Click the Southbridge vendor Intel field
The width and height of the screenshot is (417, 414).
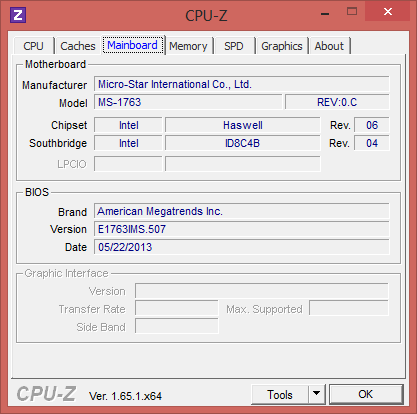tap(128, 143)
